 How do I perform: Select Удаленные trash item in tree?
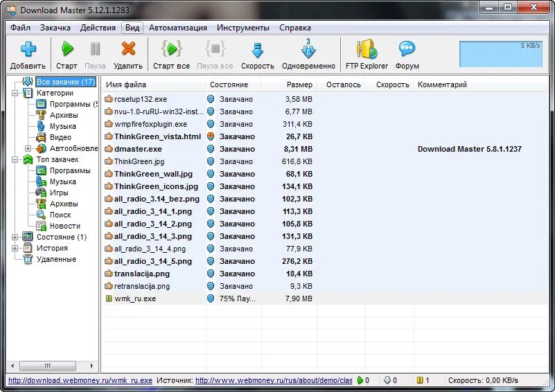(50, 259)
